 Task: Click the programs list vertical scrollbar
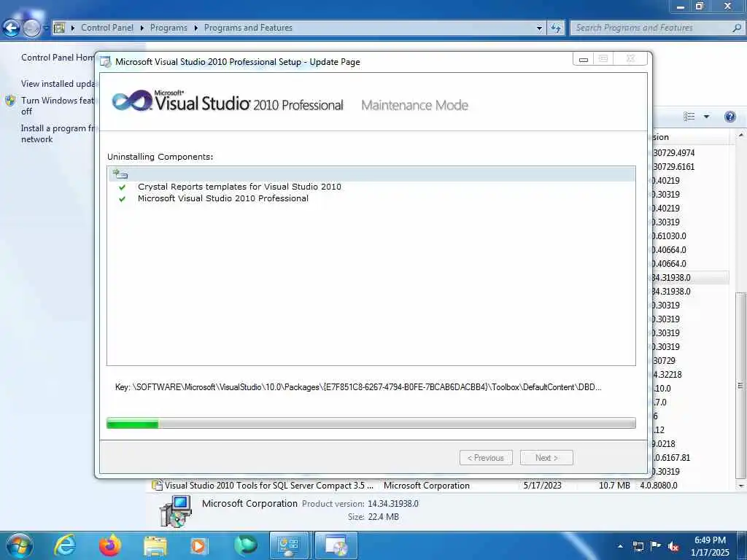point(740,386)
